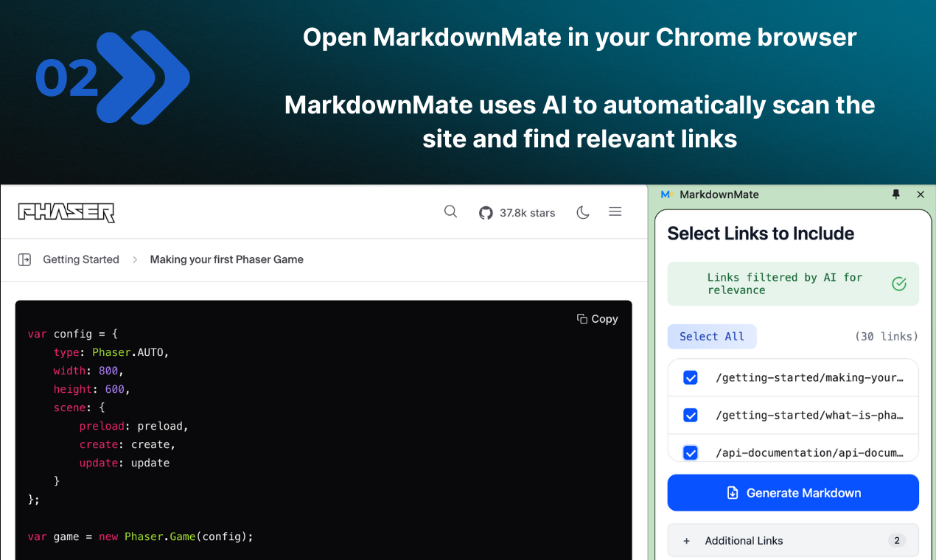This screenshot has width=936, height=560.
Task: Click the Select Links to Include heading
Action: 761,234
